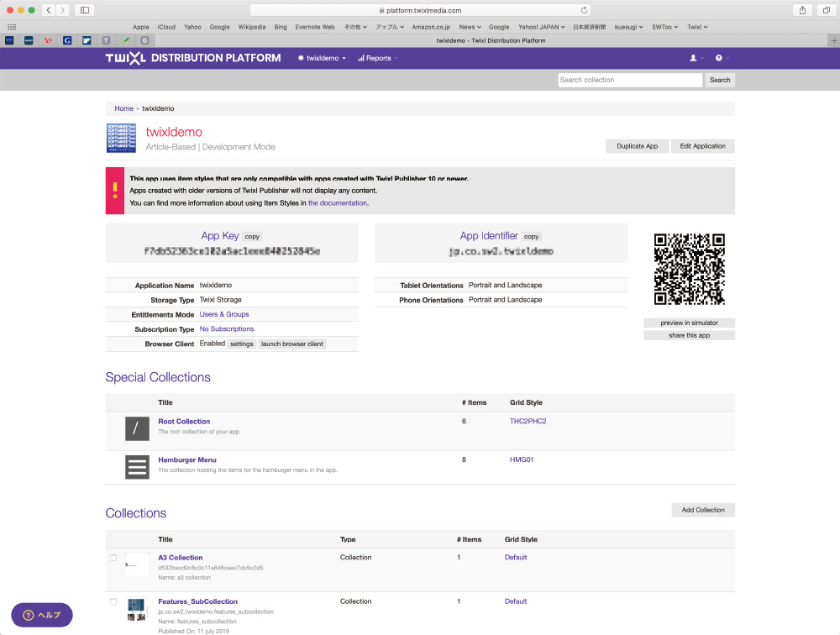Open the Wikipedia bookmark
The width and height of the screenshot is (840, 635).
[252, 27]
